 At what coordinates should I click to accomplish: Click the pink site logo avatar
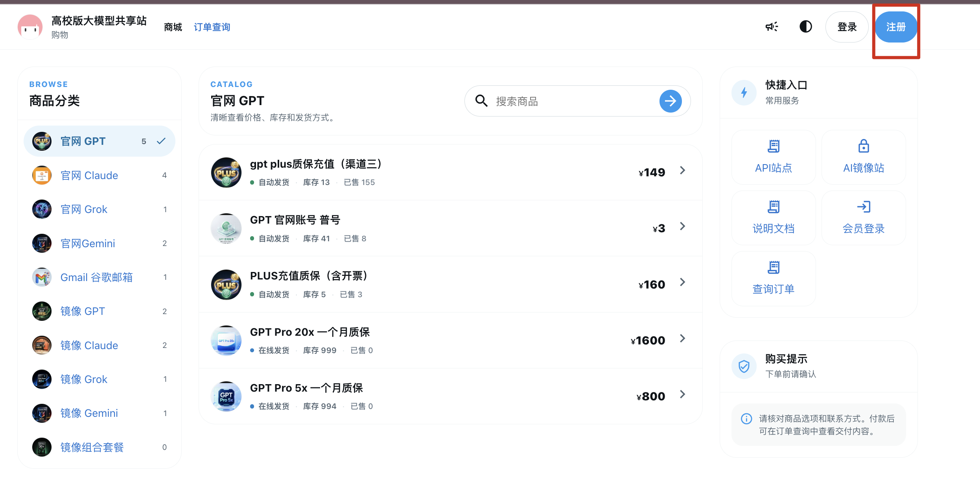(30, 27)
